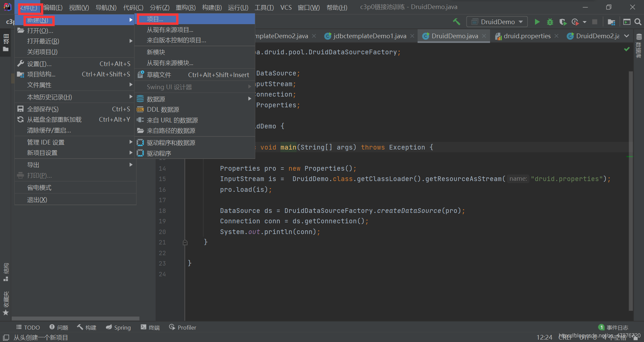Open the VCS menu
This screenshot has height=342, width=644.
click(x=286, y=7)
